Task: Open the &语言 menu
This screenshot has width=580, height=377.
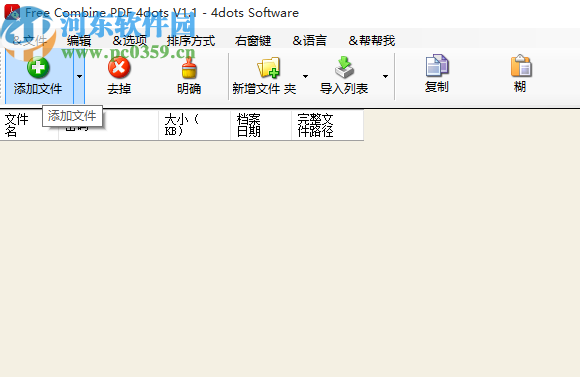Action: [x=310, y=40]
